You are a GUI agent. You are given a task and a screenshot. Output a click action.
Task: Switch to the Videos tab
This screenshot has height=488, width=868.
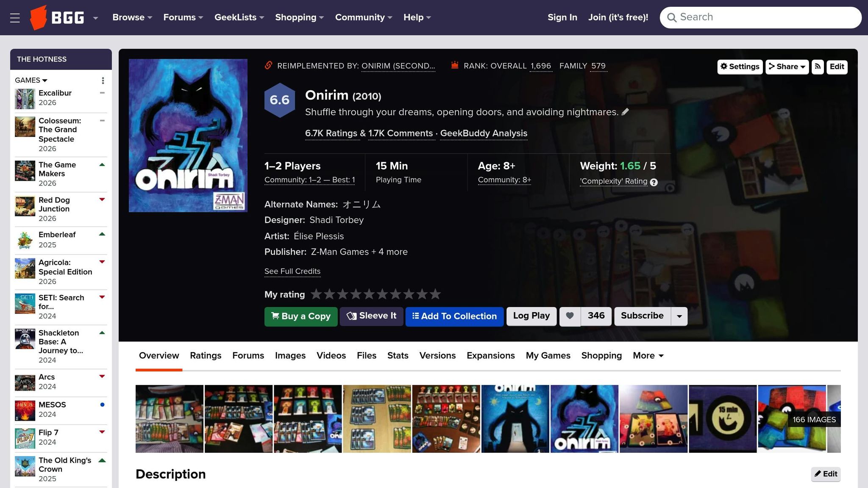(x=331, y=355)
